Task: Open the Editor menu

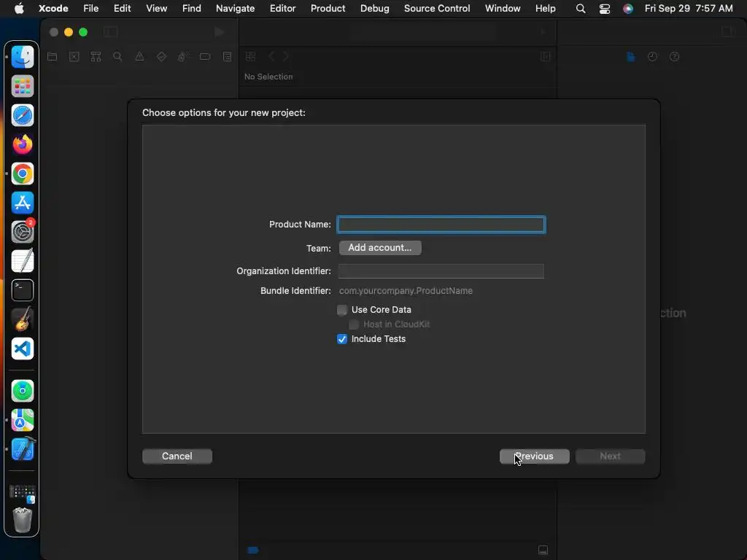Action: pyautogui.click(x=282, y=9)
